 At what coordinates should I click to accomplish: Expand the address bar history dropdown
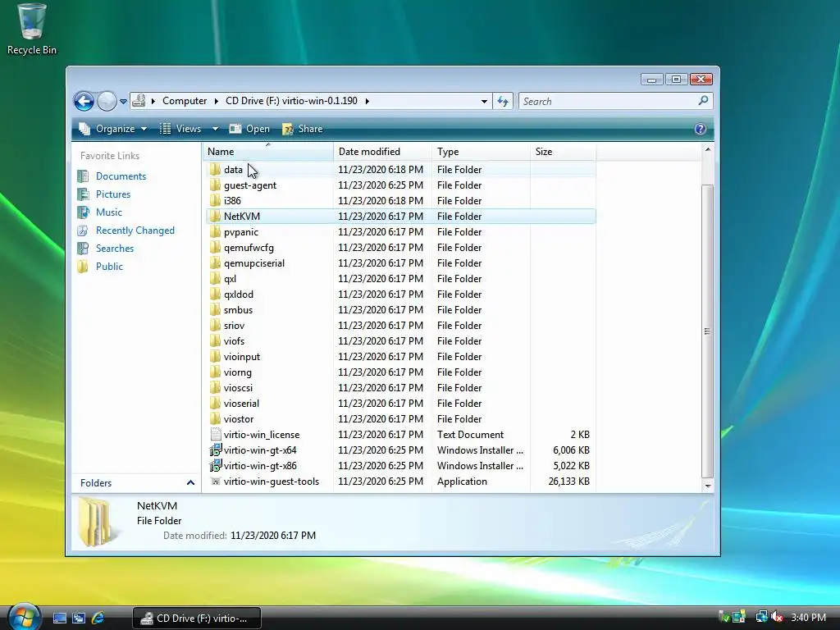484,101
